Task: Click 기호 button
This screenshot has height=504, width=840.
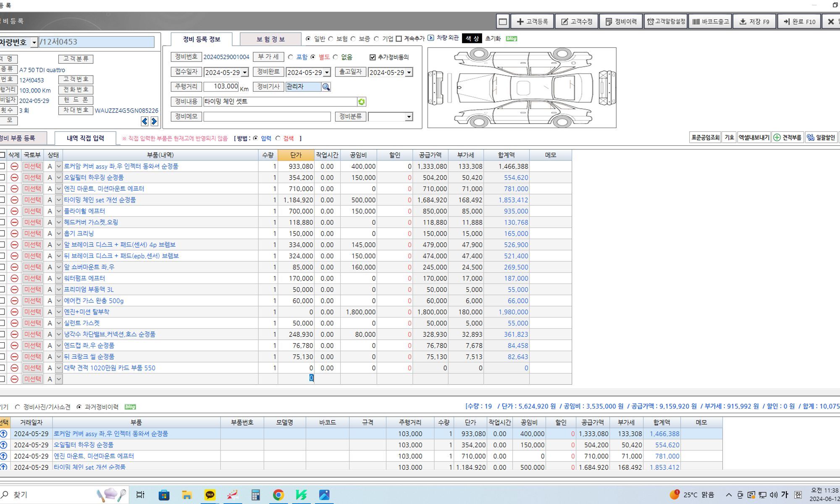Action: click(730, 137)
